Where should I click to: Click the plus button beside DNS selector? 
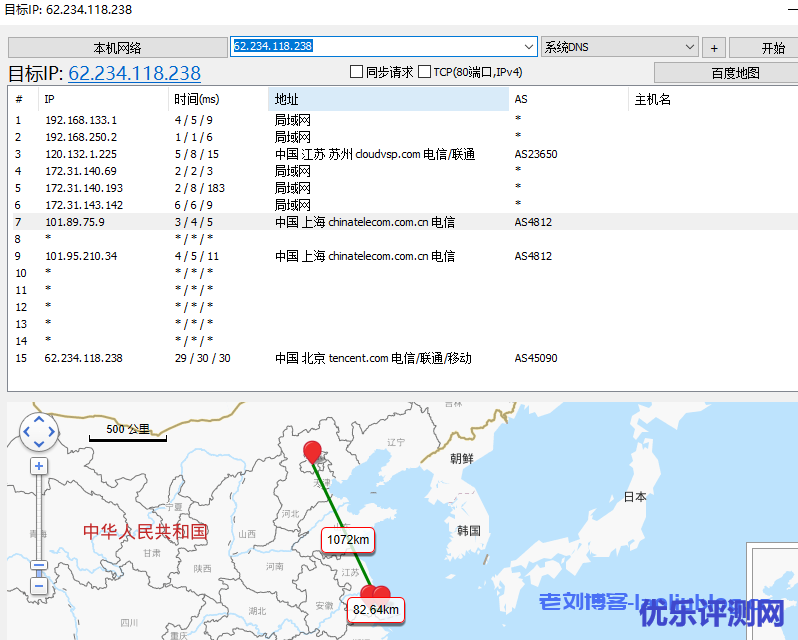[714, 48]
